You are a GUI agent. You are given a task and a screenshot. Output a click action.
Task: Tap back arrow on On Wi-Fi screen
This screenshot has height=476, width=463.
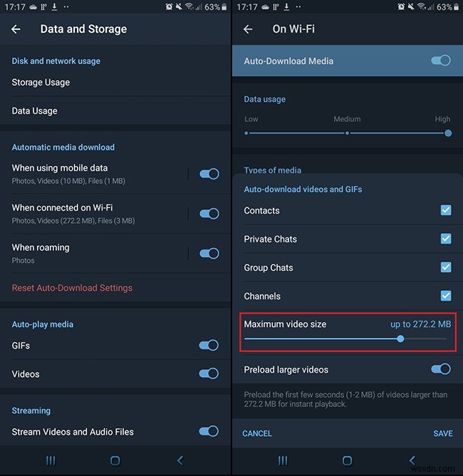pyautogui.click(x=248, y=29)
